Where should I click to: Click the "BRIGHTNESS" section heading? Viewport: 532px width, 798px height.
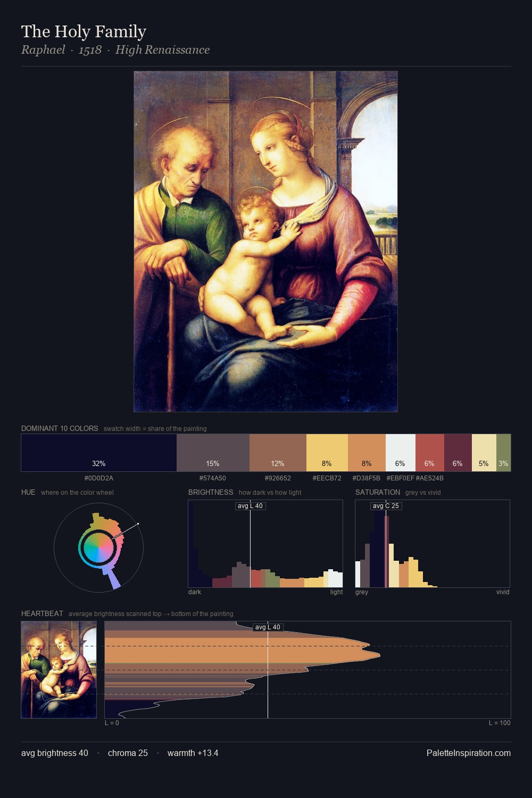coord(211,492)
